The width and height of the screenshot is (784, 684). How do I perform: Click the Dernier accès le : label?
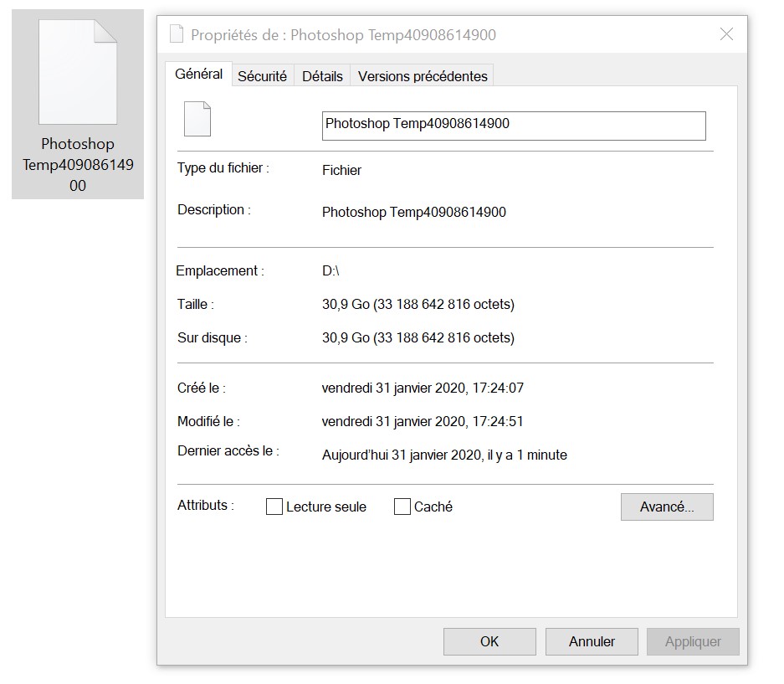click(x=228, y=450)
